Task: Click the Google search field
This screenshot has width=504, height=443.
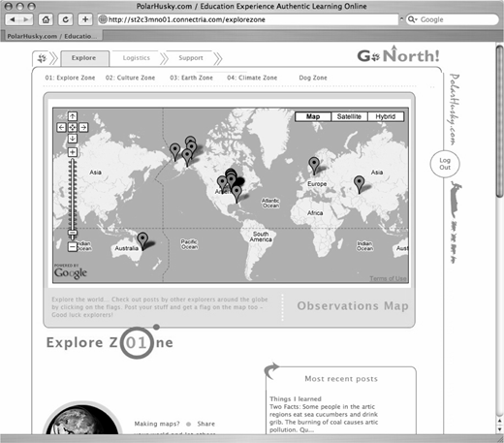Action: pyautogui.click(x=452, y=19)
